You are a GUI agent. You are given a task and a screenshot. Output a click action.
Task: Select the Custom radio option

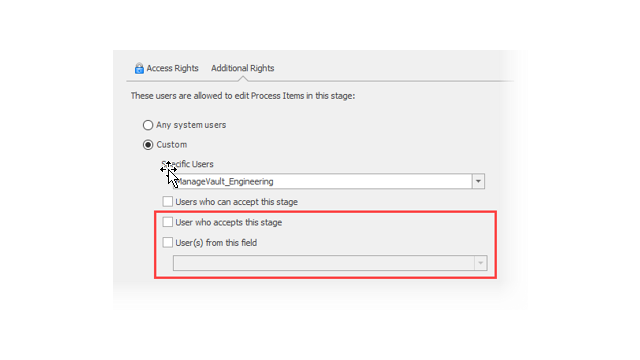click(x=148, y=145)
